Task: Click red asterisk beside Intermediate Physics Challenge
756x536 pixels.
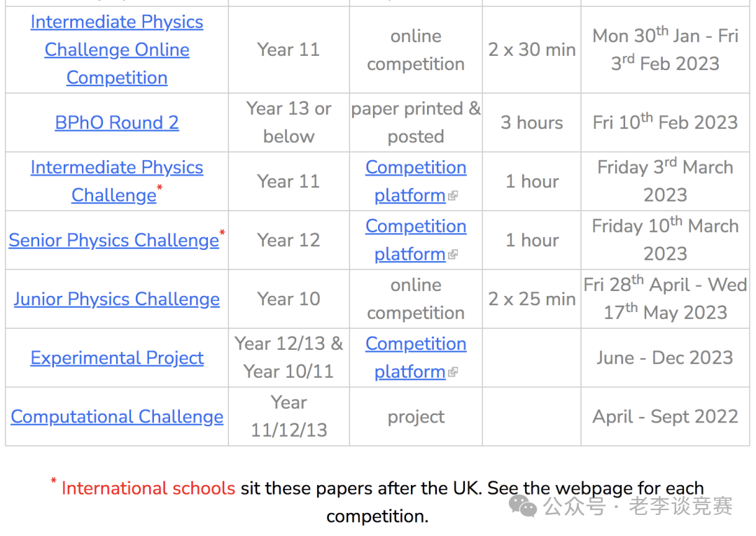Action: pyautogui.click(x=160, y=188)
